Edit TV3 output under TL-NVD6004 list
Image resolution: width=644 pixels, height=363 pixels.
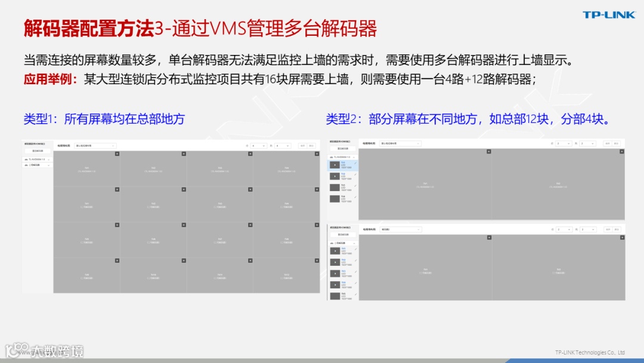pos(355,186)
